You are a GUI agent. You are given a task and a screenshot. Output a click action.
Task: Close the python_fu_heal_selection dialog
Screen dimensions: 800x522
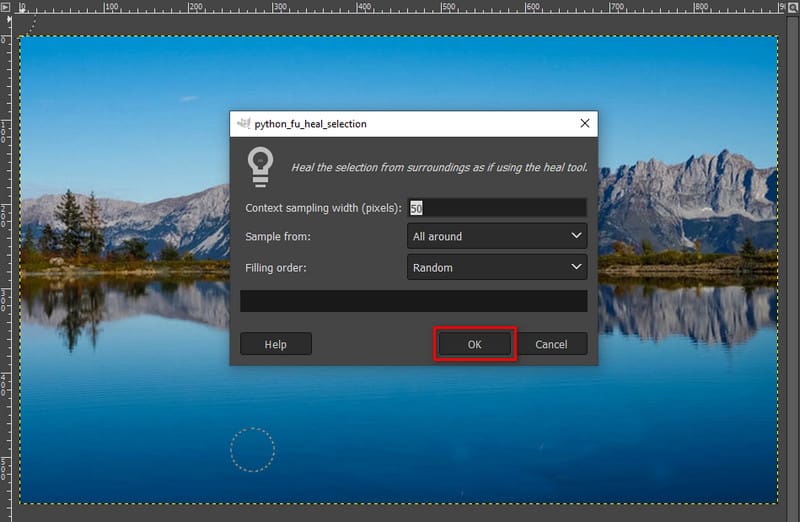click(x=584, y=124)
